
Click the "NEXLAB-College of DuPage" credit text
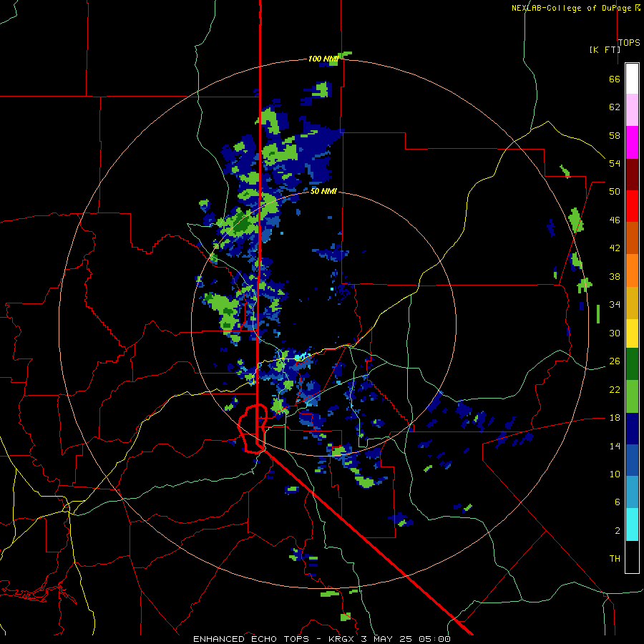coord(571,8)
